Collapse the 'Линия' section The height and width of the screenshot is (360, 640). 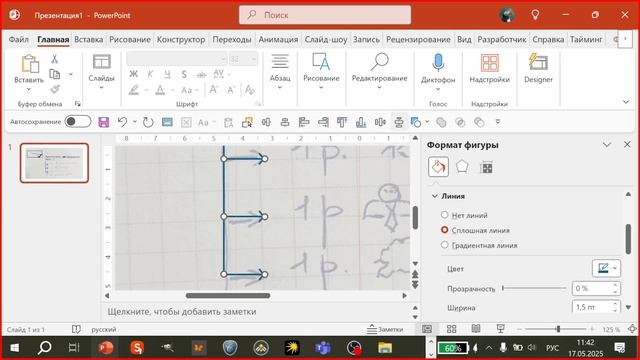click(x=435, y=196)
